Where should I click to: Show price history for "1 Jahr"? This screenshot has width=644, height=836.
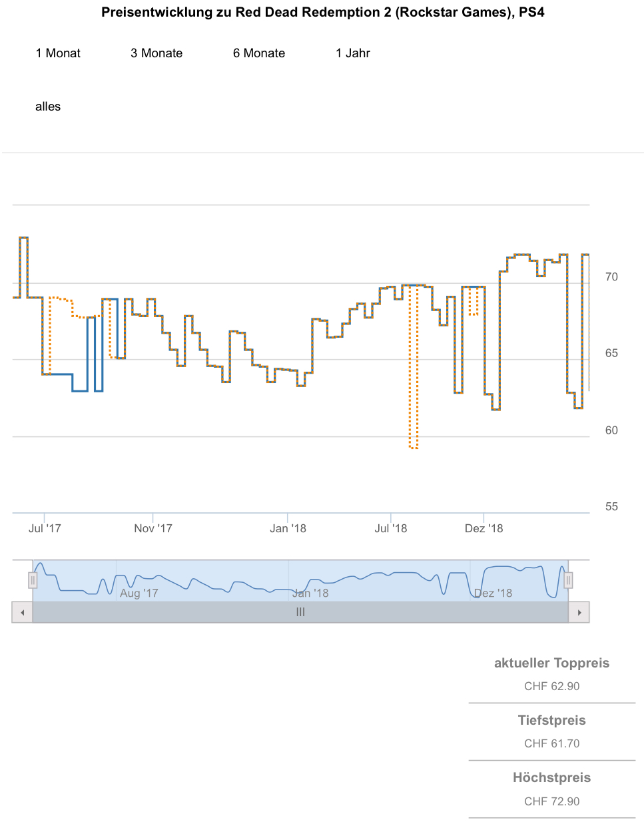pos(353,53)
